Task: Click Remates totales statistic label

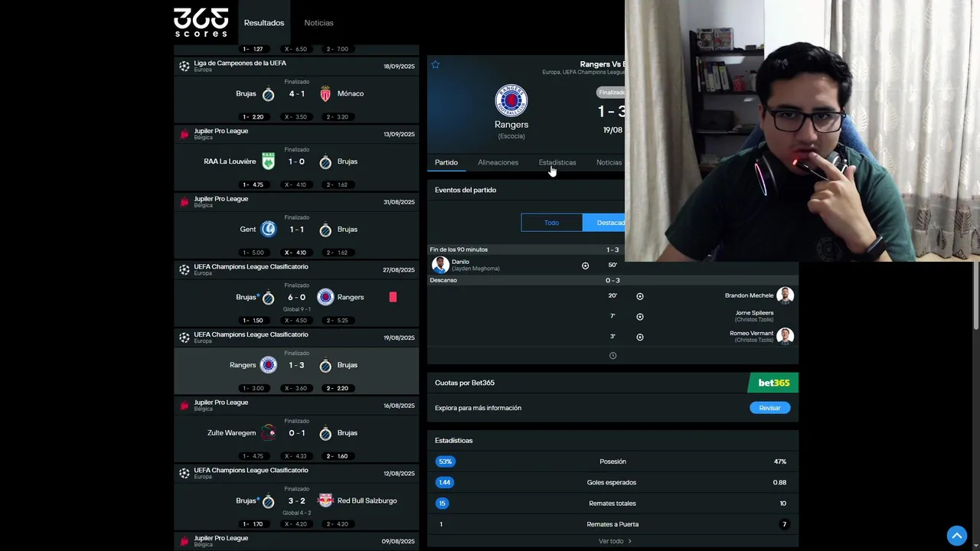Action: click(x=612, y=504)
